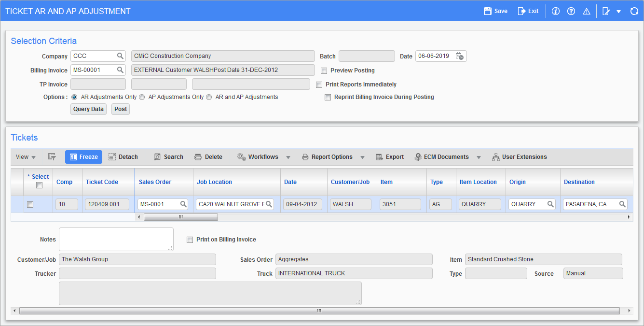Select AP Adjustments Only radio option
This screenshot has height=326, width=644.
(142, 97)
